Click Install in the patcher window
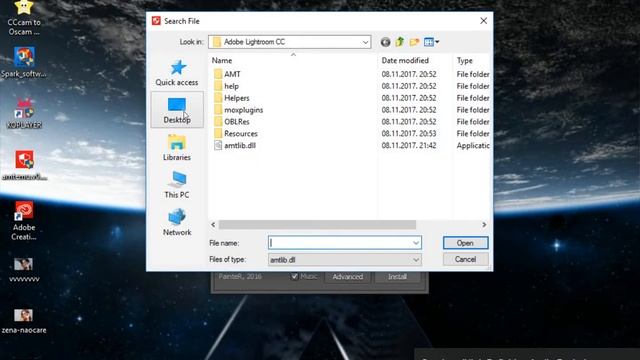This screenshot has height=360, width=640. [x=397, y=277]
